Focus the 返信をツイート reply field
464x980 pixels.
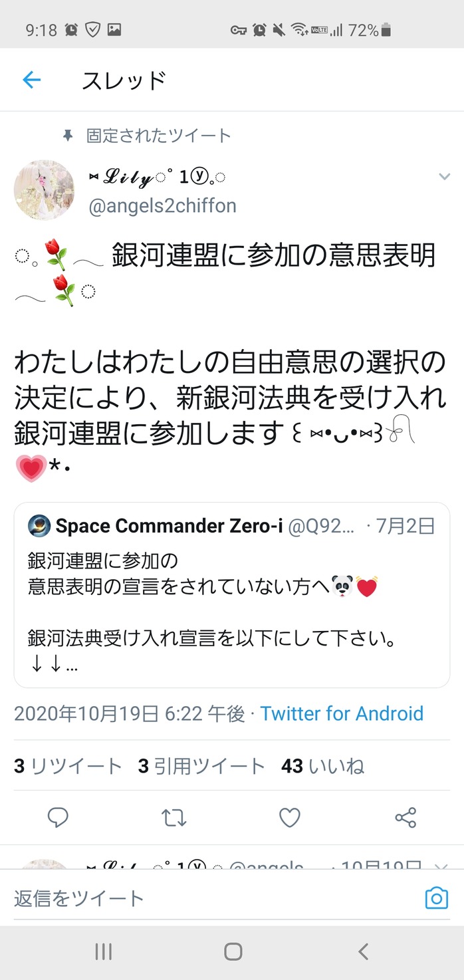213,899
